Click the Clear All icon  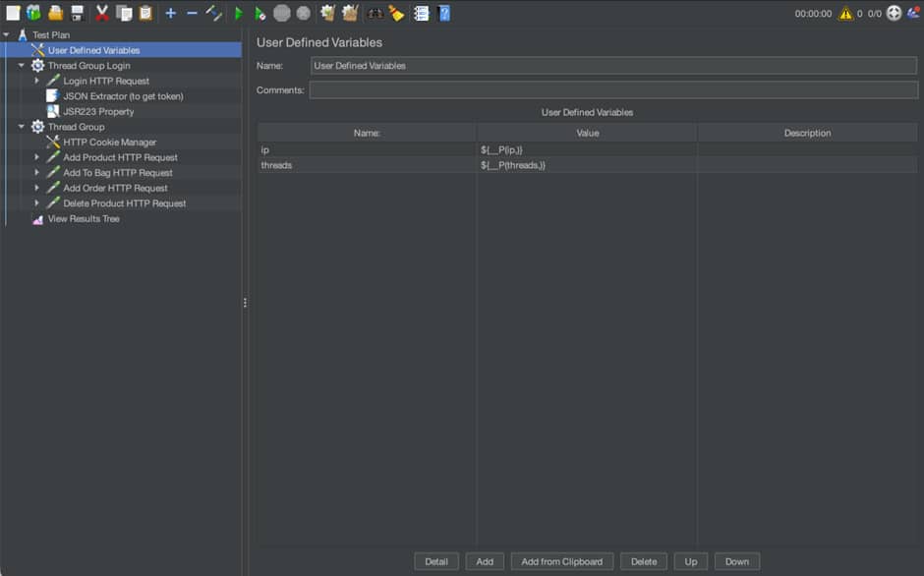click(x=349, y=13)
